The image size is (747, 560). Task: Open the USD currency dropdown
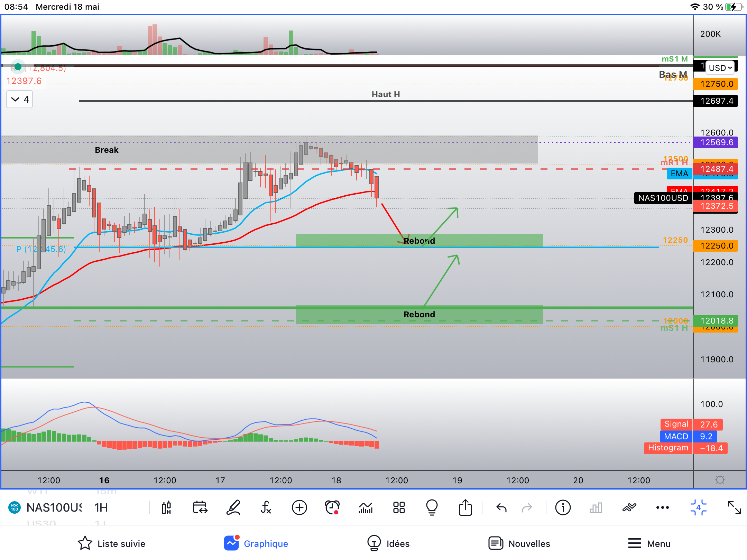coord(720,68)
